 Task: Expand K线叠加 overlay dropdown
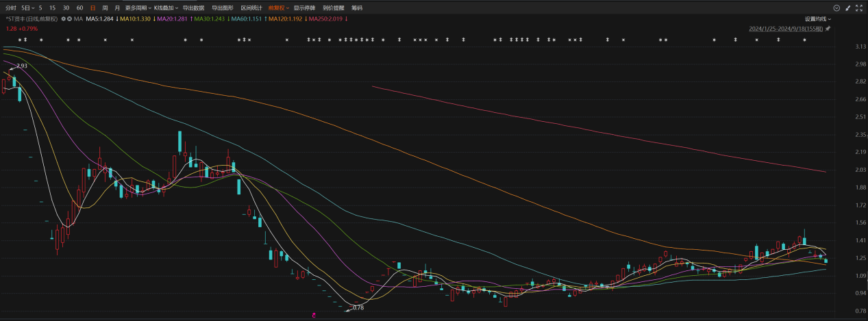[x=166, y=8]
